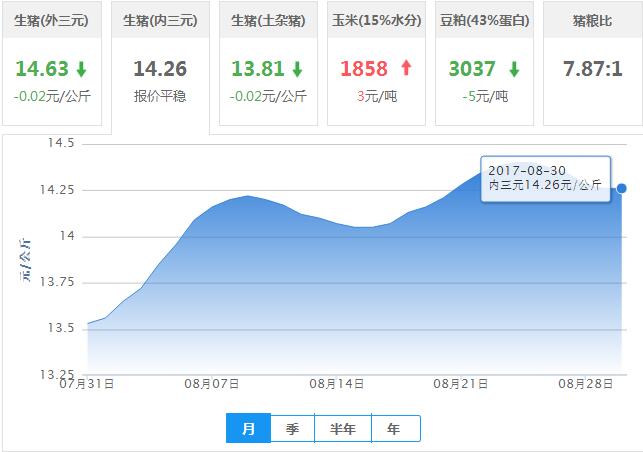Click the 14.25 y-axis label

click(x=57, y=189)
